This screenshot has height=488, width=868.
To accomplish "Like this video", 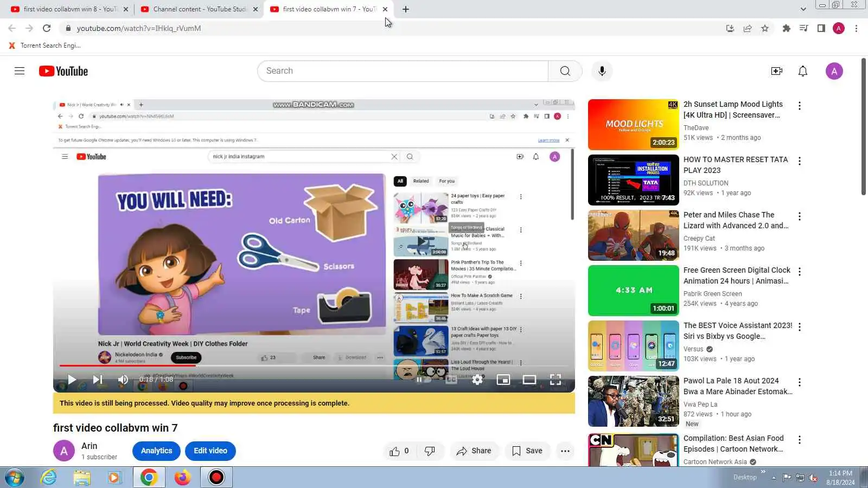I will pos(399,451).
